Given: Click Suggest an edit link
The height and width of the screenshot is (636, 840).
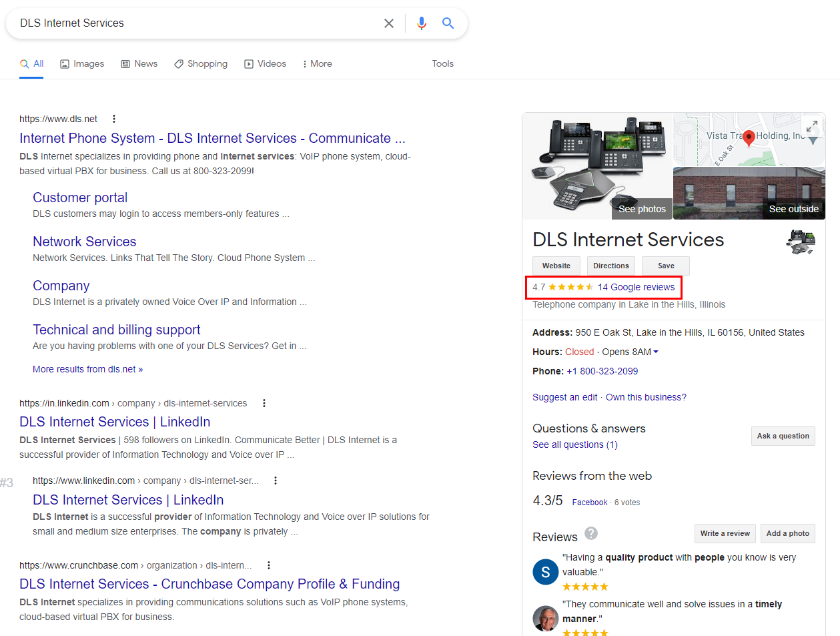Looking at the screenshot, I should pyautogui.click(x=565, y=397).
